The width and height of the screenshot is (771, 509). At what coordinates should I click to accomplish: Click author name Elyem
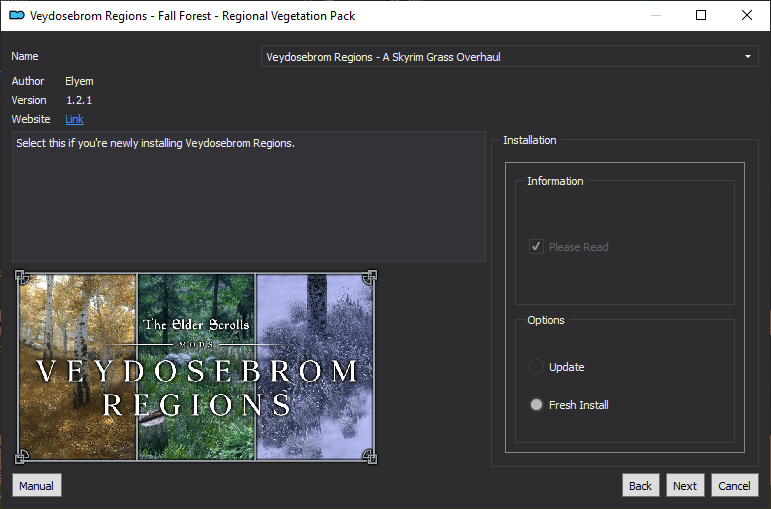(79, 81)
